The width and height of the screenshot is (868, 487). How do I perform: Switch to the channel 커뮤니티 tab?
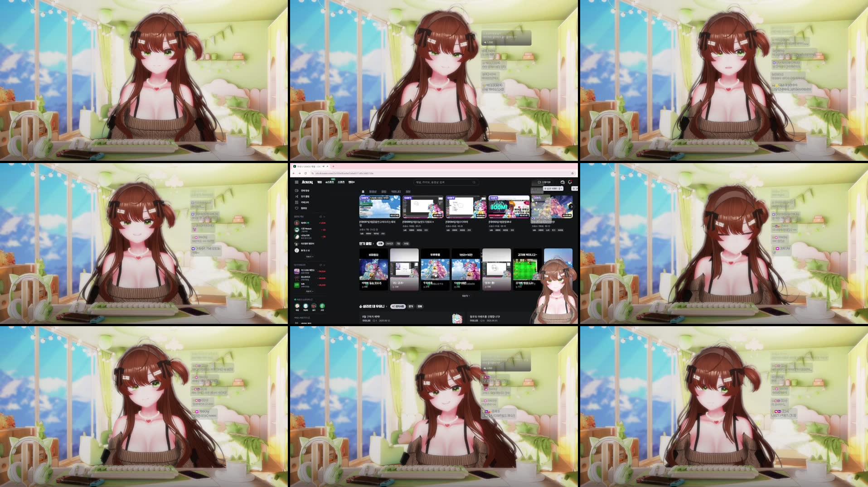396,192
